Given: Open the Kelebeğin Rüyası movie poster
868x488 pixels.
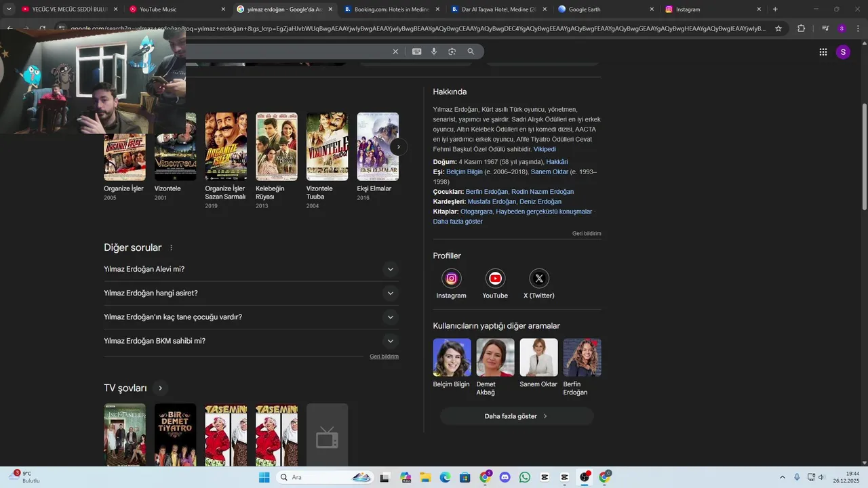Looking at the screenshot, I should [276, 146].
